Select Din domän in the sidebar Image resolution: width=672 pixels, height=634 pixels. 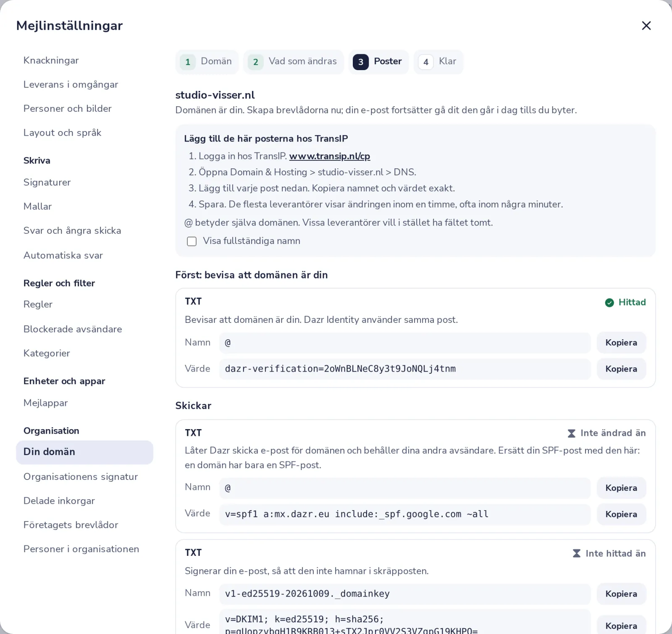point(84,452)
